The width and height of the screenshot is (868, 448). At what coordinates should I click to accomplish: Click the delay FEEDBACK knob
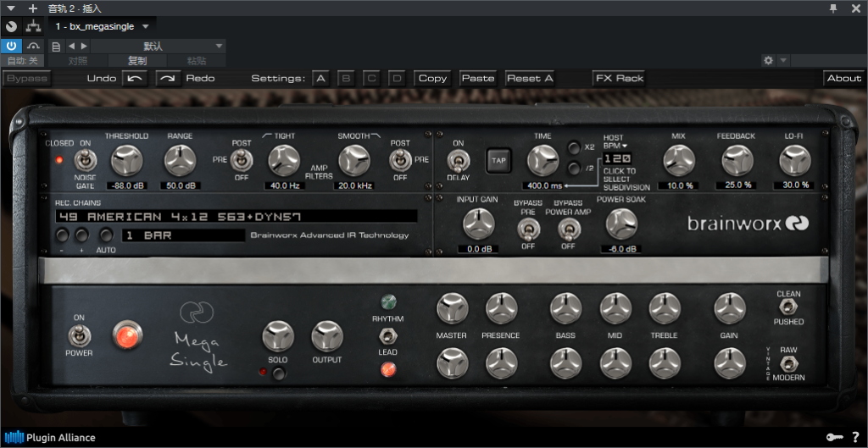(737, 161)
